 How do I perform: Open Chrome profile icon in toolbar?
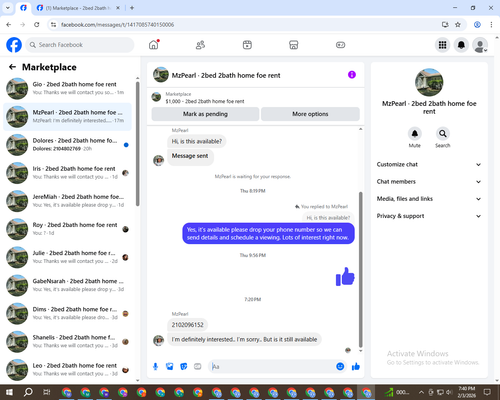(x=477, y=25)
